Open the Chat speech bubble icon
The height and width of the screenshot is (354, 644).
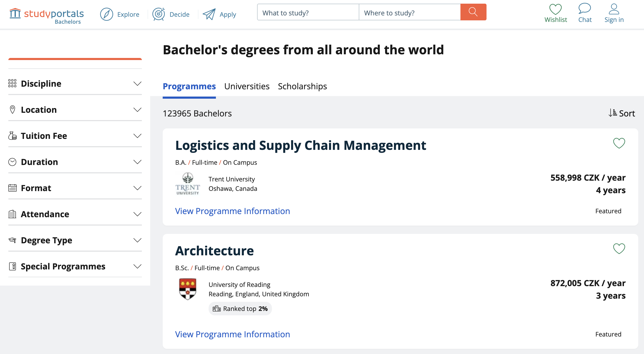click(585, 8)
